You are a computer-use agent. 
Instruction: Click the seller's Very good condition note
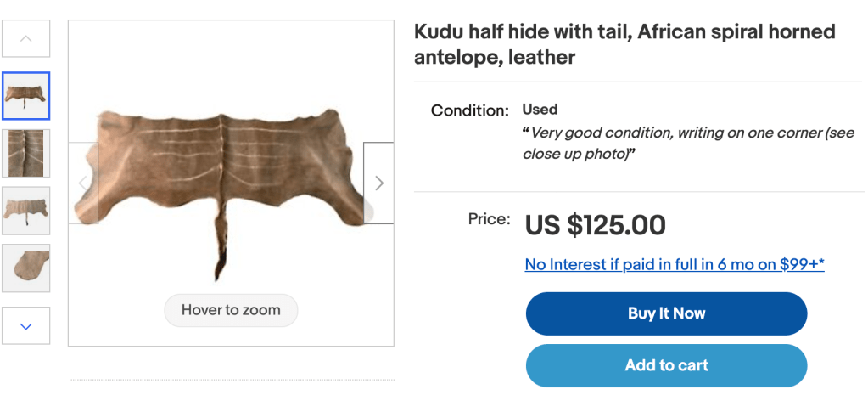click(x=688, y=144)
